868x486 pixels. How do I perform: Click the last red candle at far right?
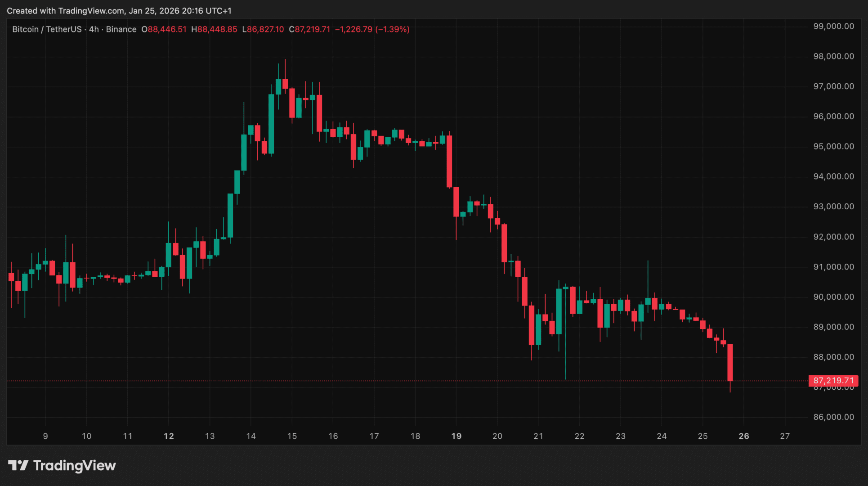pos(730,362)
